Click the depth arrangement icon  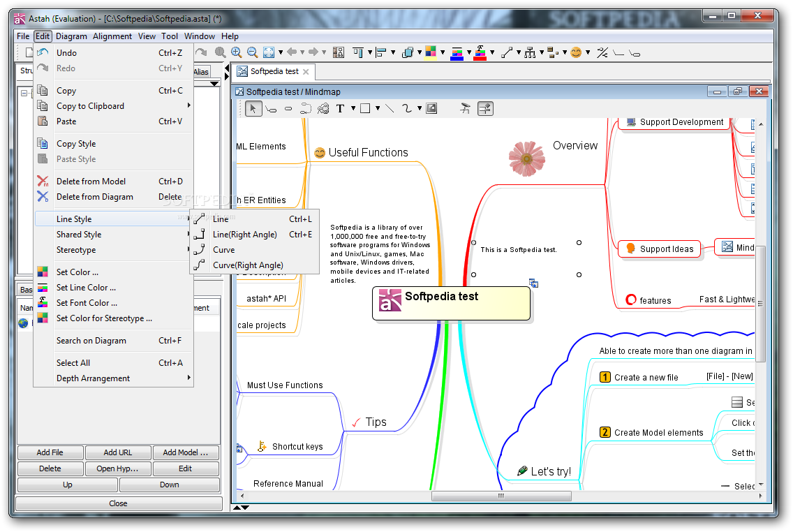pyautogui.click(x=407, y=52)
